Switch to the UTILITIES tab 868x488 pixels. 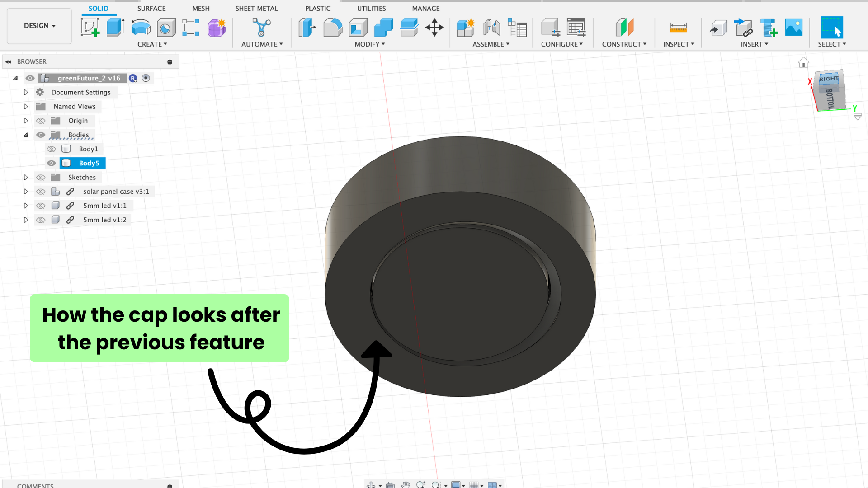372,9
